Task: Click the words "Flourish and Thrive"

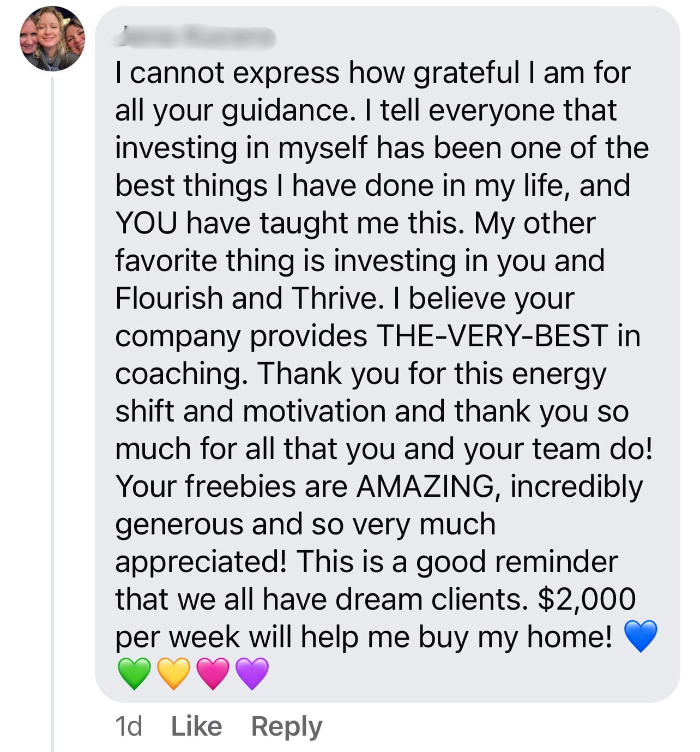Action: [x=246, y=298]
